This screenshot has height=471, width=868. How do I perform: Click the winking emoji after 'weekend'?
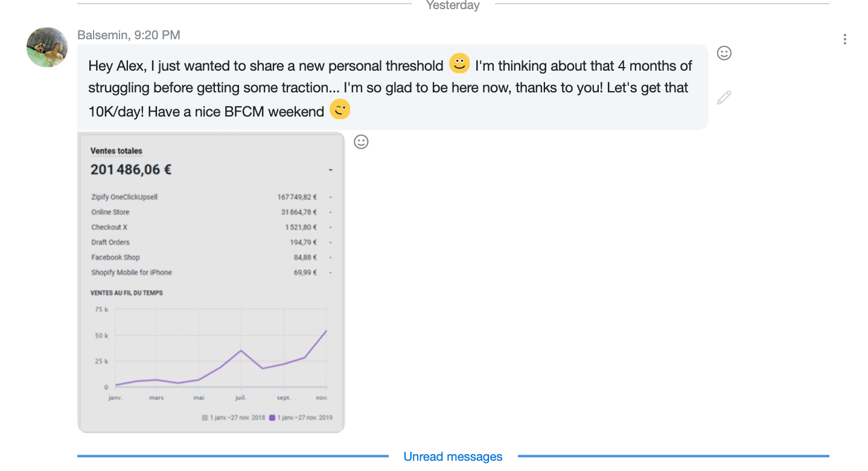[x=340, y=109]
